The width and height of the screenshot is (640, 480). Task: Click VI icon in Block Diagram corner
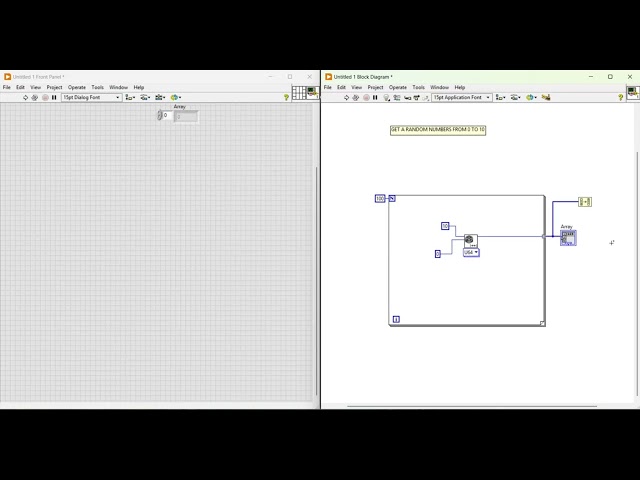click(633, 92)
